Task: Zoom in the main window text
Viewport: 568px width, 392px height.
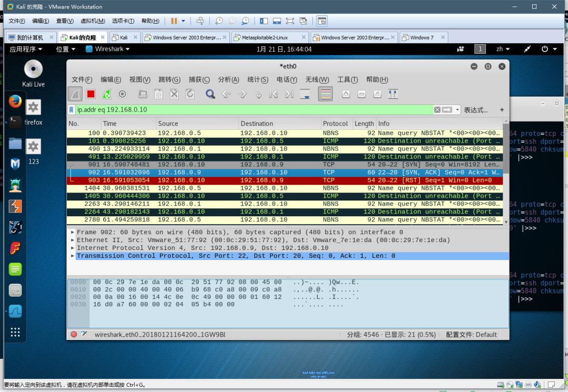Action: click(x=346, y=94)
